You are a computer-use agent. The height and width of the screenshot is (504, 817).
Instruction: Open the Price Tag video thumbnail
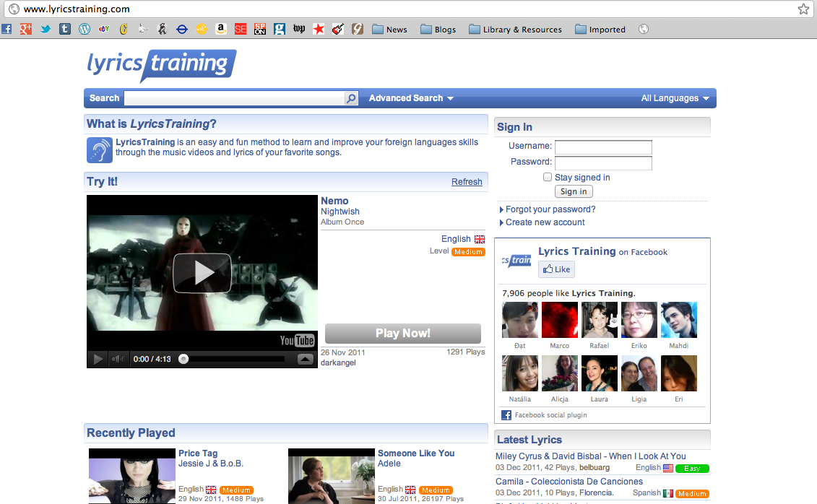[131, 476]
